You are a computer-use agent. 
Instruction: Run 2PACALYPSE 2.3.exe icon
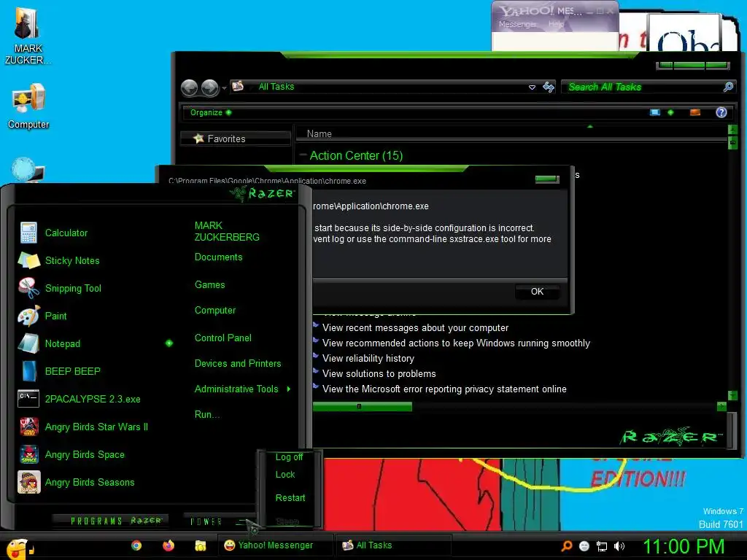(28, 399)
